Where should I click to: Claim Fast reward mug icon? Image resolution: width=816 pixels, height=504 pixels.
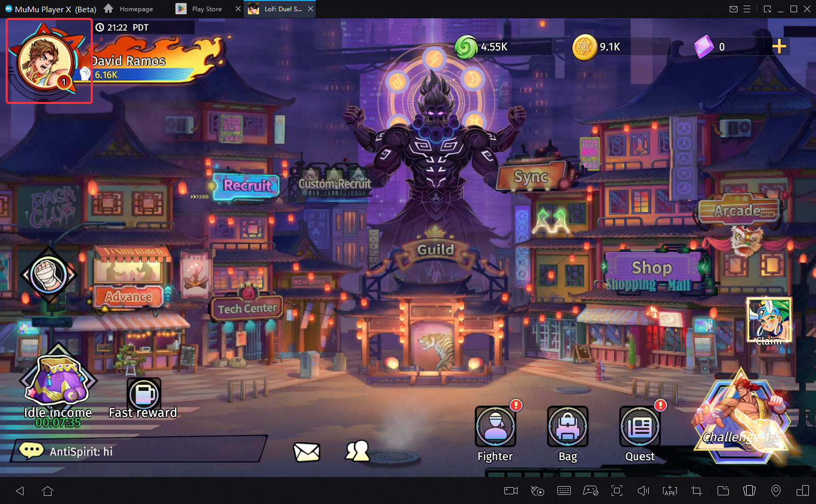(x=144, y=394)
